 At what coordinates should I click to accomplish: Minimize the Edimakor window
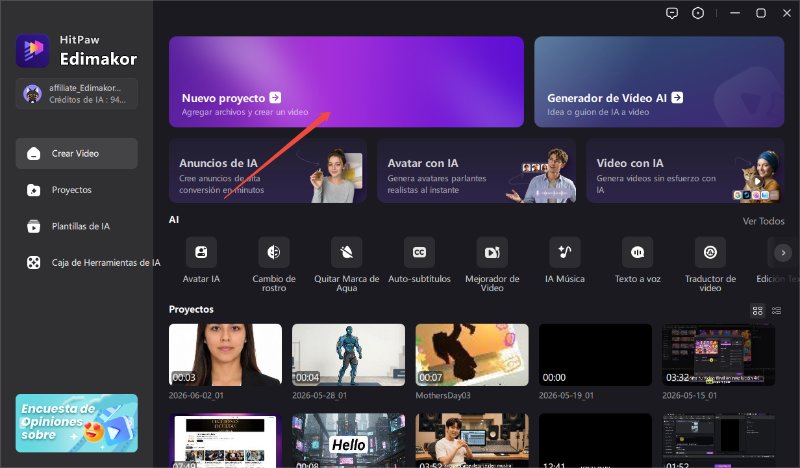click(735, 13)
